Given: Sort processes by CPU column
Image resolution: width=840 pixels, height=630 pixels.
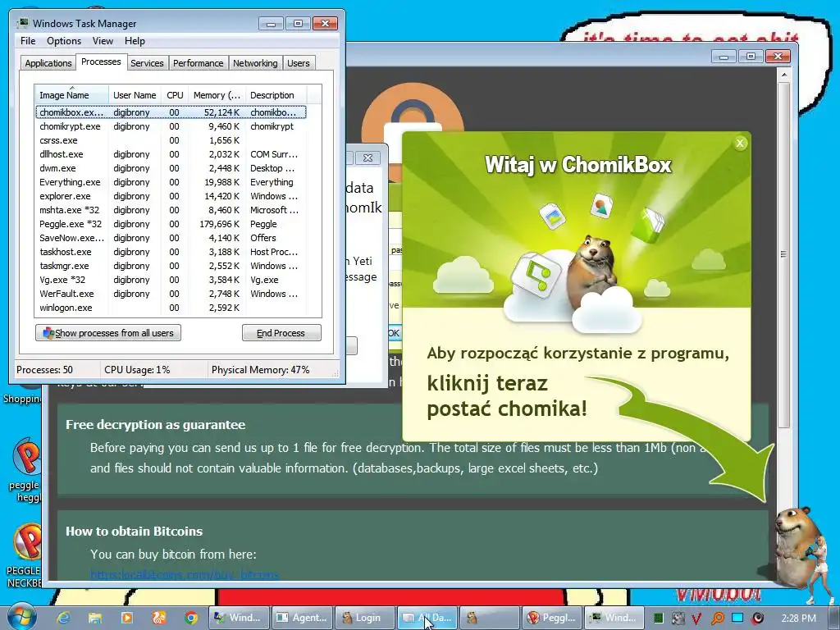Looking at the screenshot, I should coord(175,95).
